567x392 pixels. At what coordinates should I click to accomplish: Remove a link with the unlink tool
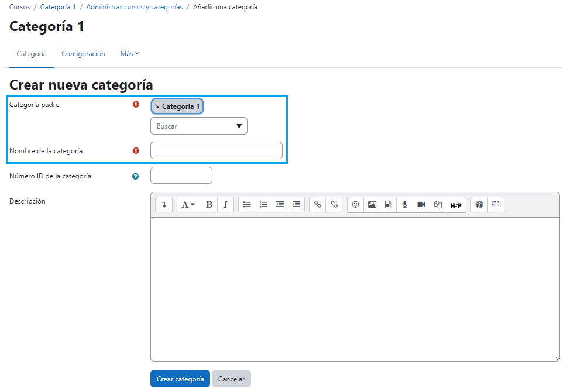click(334, 204)
